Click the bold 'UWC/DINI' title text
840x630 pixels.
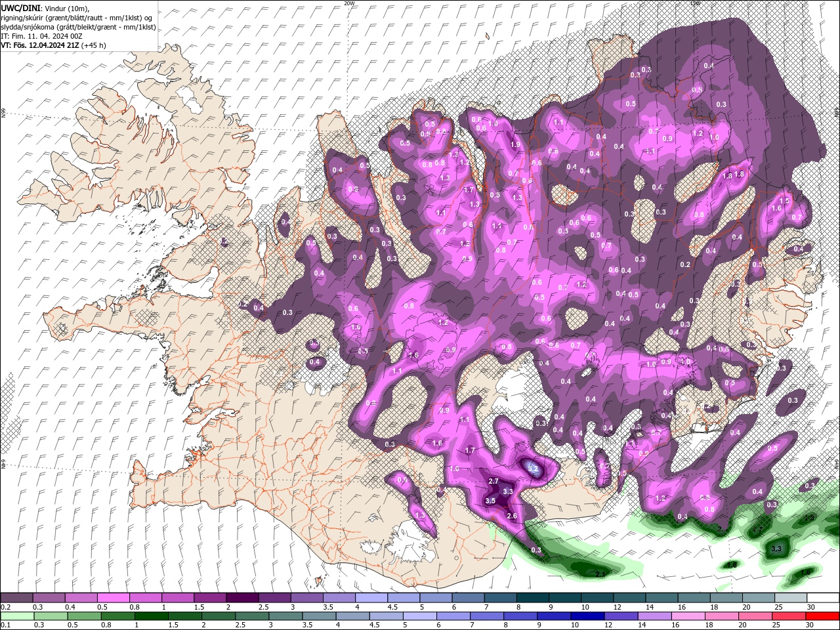(x=21, y=8)
